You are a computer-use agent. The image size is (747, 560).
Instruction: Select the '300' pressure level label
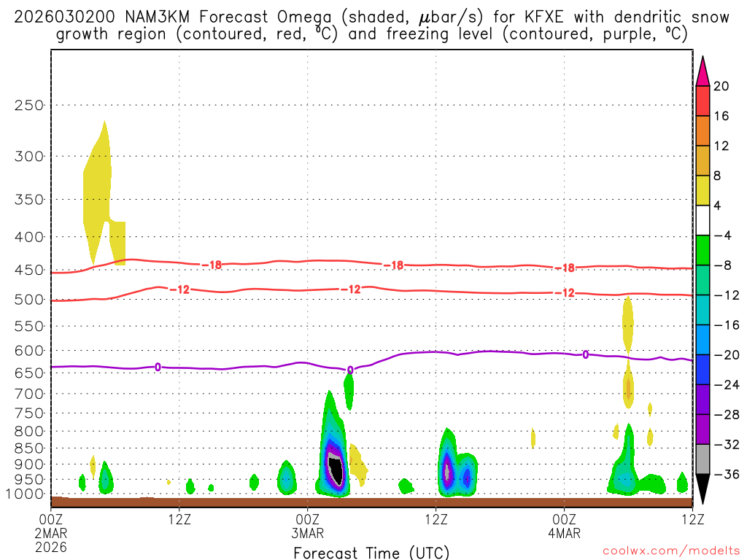point(29,156)
